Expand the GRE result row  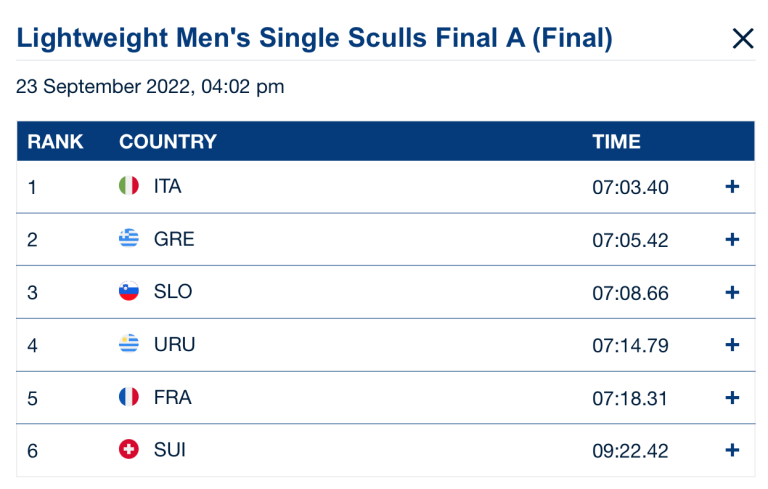(732, 240)
